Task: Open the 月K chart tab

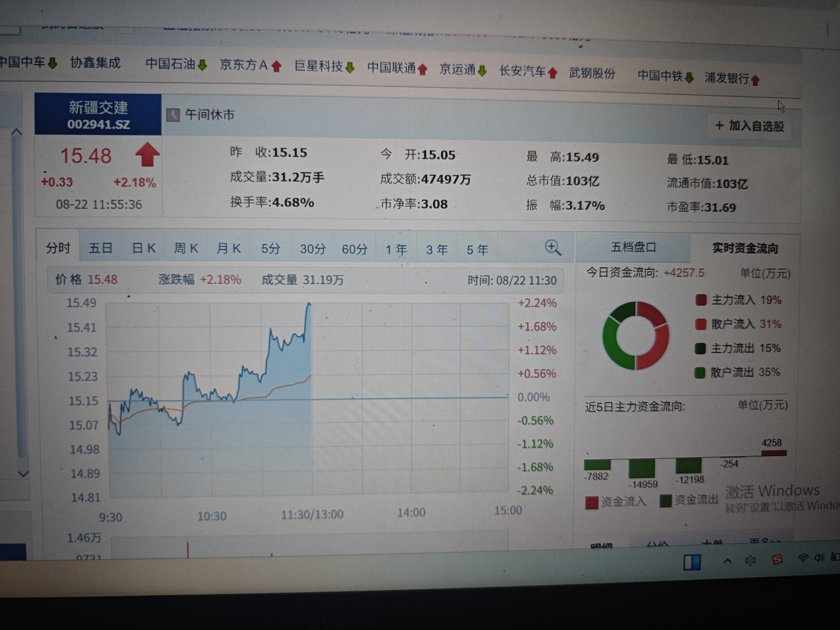Action: pos(228,249)
